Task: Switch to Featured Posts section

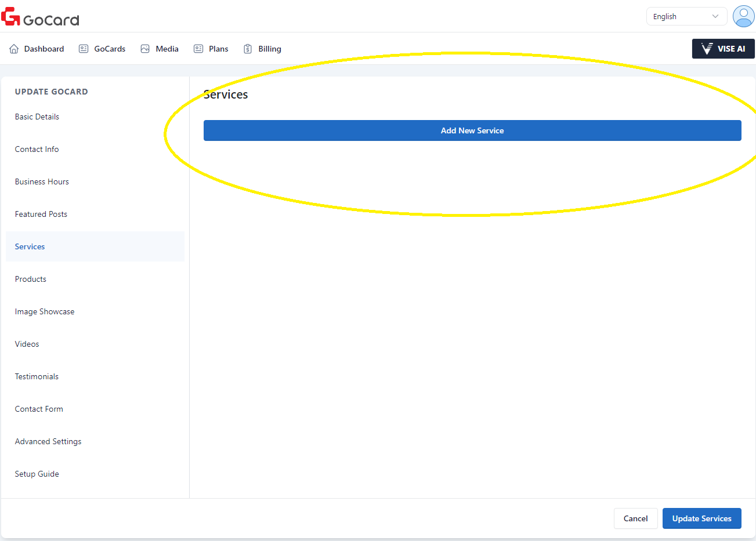Action: pyautogui.click(x=41, y=214)
